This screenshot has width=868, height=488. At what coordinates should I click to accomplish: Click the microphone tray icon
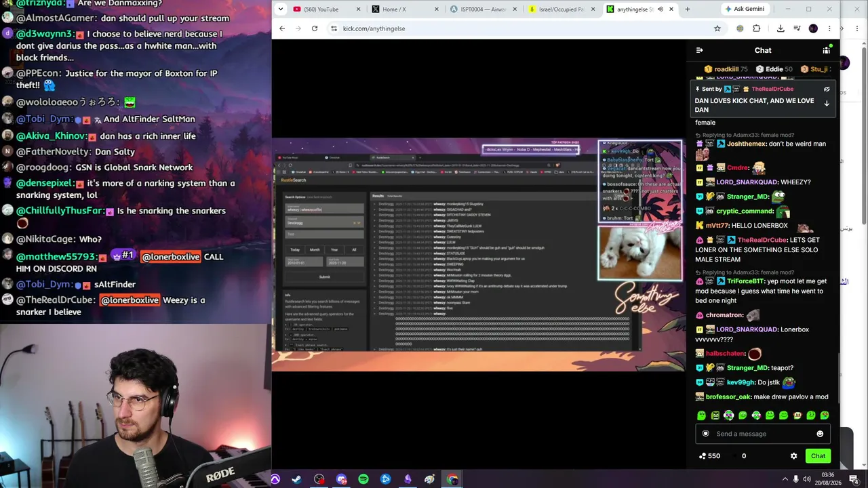pos(796,480)
